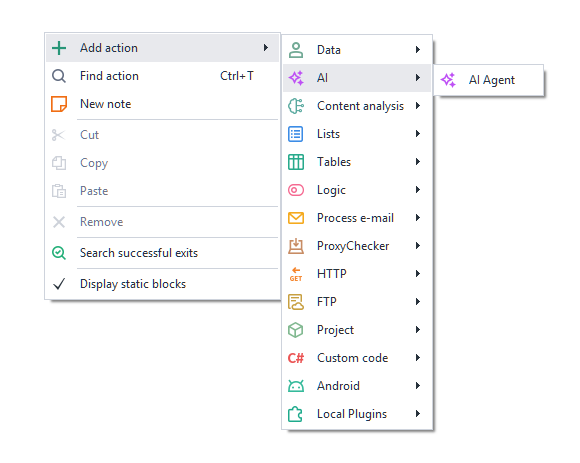Expand the FTP submenu arrow
580x463 pixels.
pyautogui.click(x=418, y=302)
